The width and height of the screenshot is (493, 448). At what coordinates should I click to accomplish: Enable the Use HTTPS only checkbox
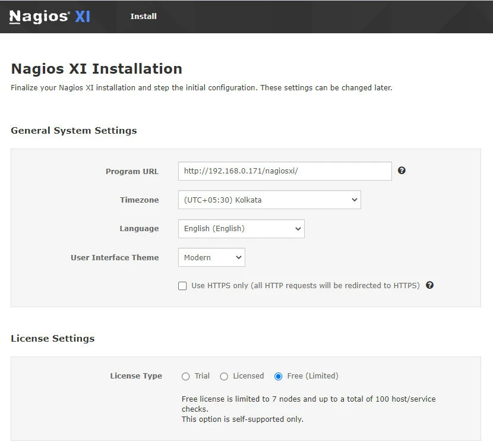[x=182, y=286]
